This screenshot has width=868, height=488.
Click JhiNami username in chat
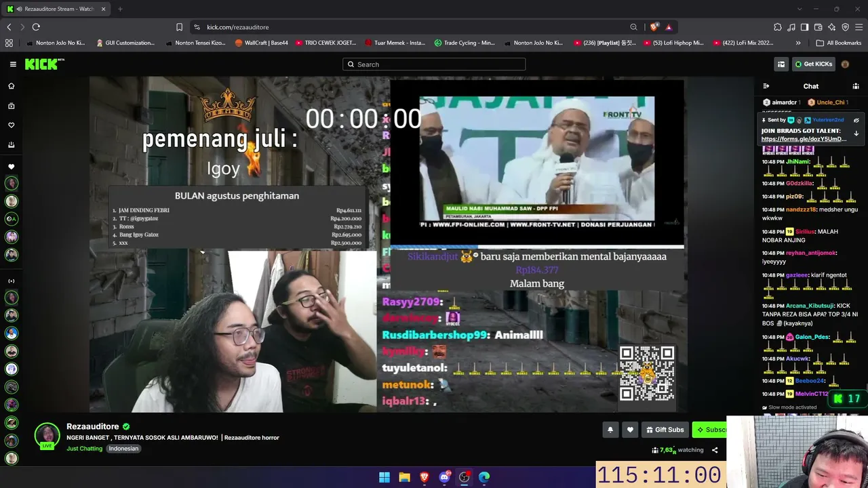(797, 162)
